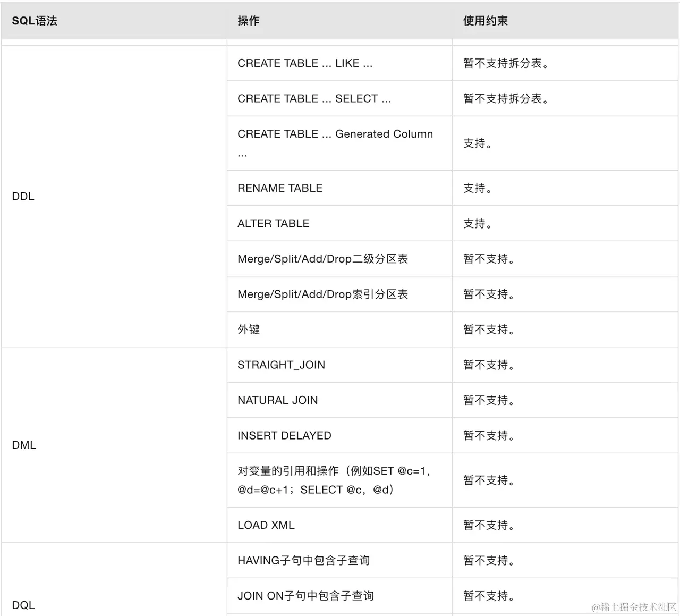Select the Merge/Split/Add/Drop索引分区表 row
Image resolution: width=680 pixels, height=616 pixels.
pyautogui.click(x=322, y=294)
